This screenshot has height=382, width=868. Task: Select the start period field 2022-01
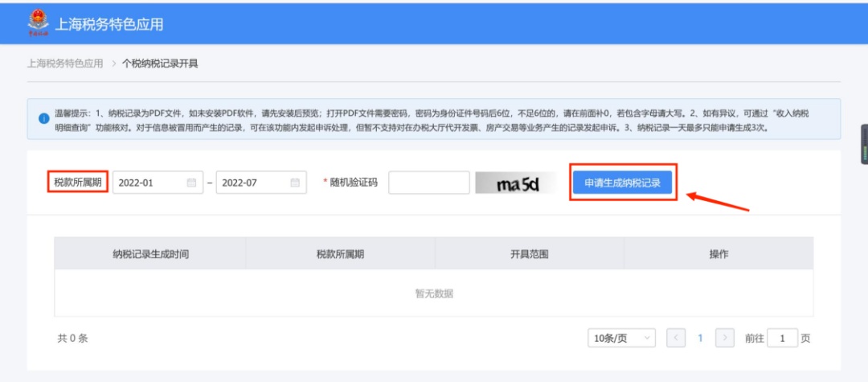pos(149,183)
